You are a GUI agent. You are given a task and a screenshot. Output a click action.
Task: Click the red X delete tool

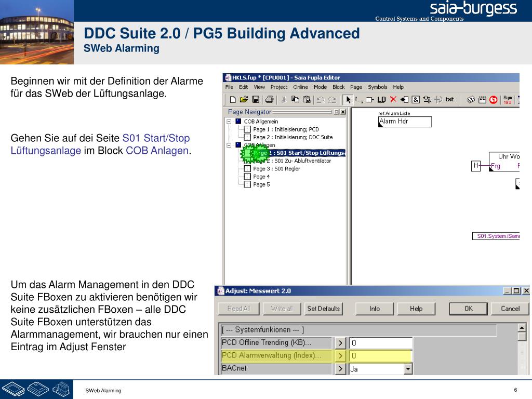coord(393,99)
